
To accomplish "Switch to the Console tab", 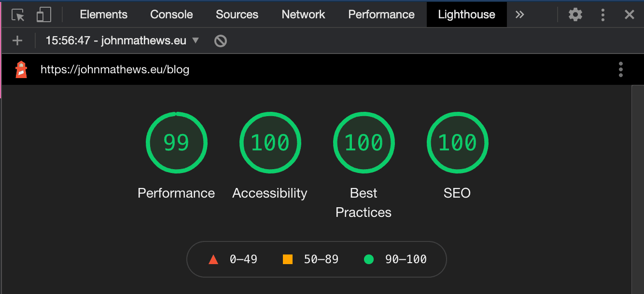I will (x=171, y=14).
